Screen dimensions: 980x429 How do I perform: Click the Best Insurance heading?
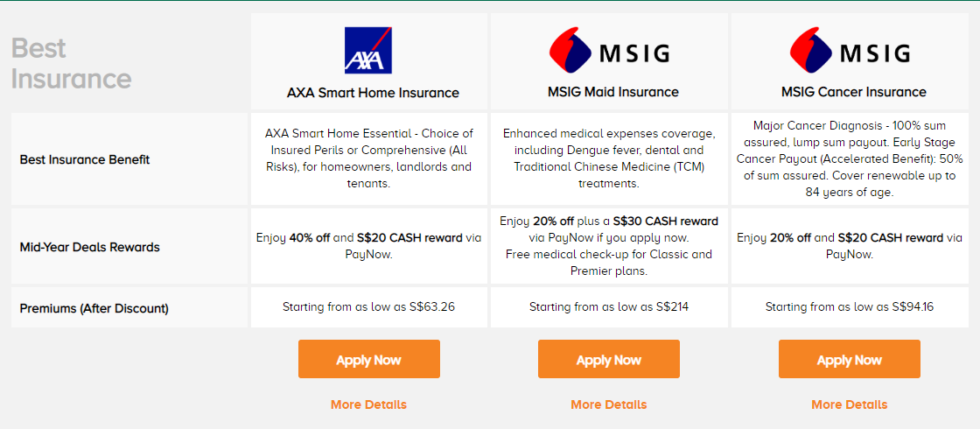click(x=71, y=63)
